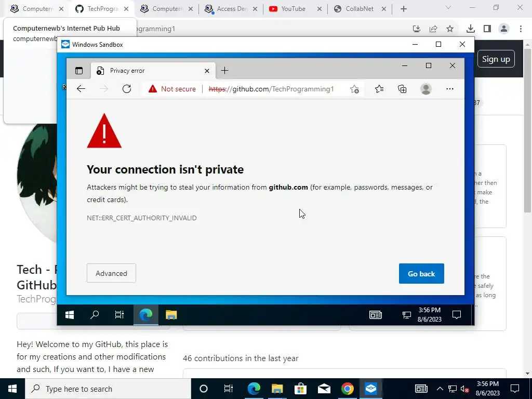Open Chrome downloads
The width and height of the screenshot is (532, 399).
point(470,29)
